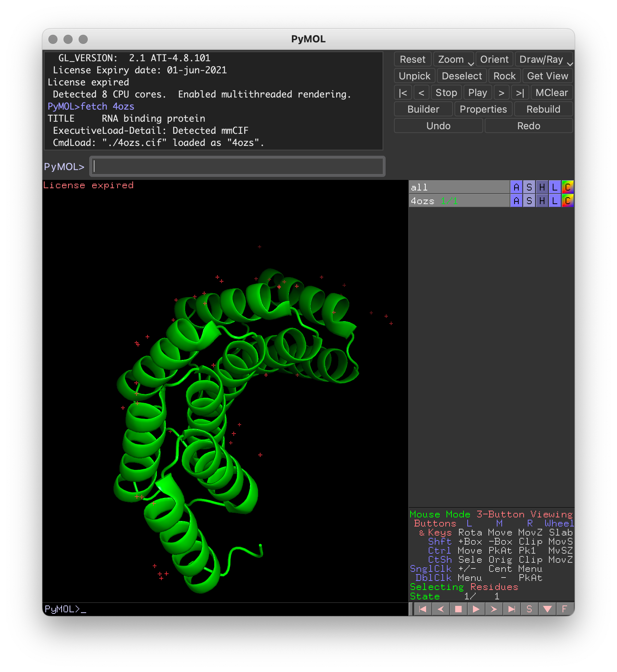Click the F fullscreen icon in bottom bar
The width and height of the screenshot is (617, 672).
tap(564, 609)
